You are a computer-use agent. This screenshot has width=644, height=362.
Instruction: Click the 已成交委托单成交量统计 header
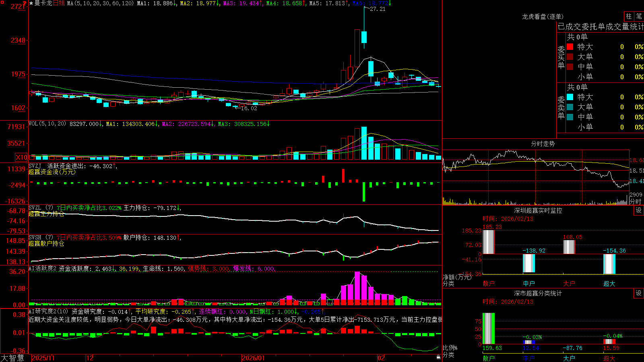pos(601,27)
